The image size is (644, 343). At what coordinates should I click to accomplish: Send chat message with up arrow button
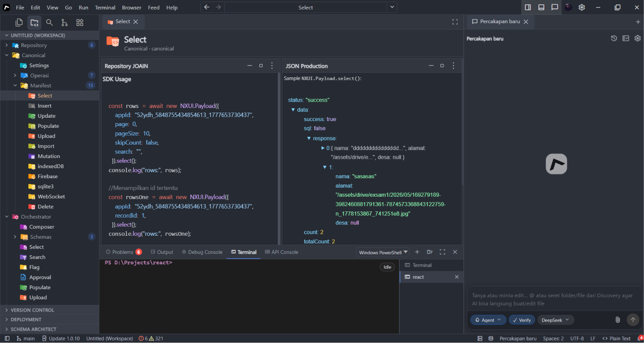click(633, 320)
